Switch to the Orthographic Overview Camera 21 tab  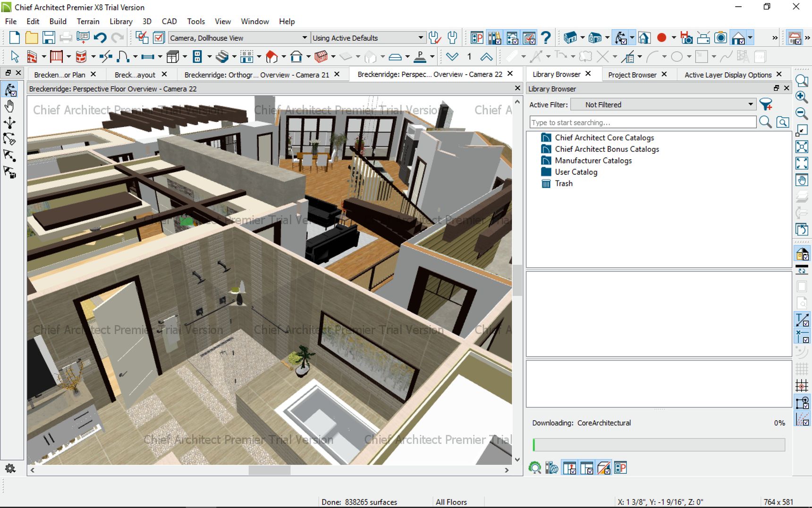(256, 75)
